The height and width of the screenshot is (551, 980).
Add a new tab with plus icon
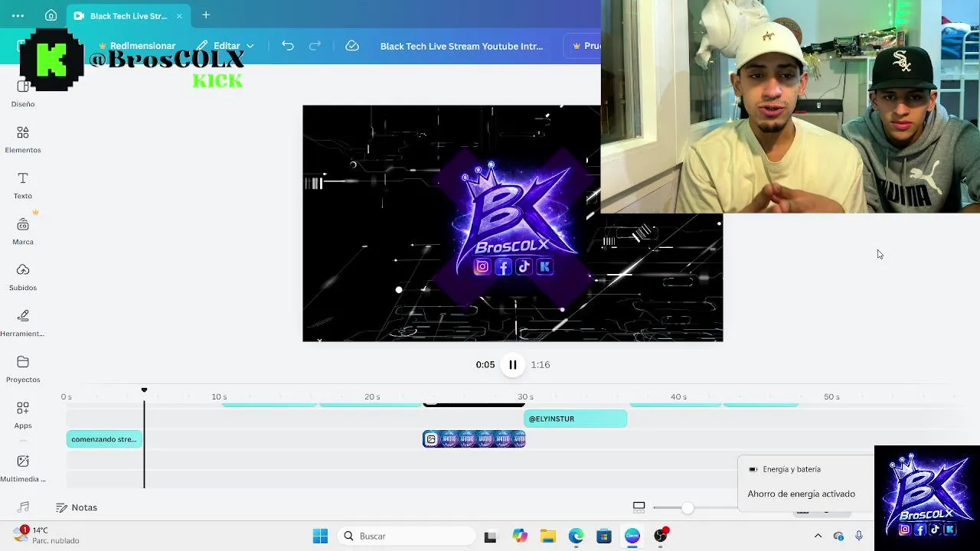206,15
